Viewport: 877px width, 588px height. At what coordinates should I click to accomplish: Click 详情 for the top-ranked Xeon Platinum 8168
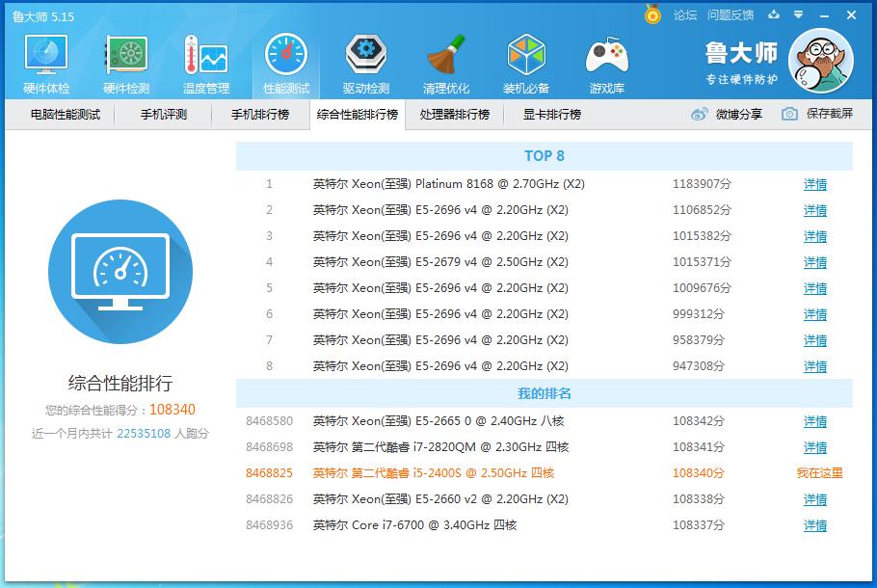pos(814,183)
